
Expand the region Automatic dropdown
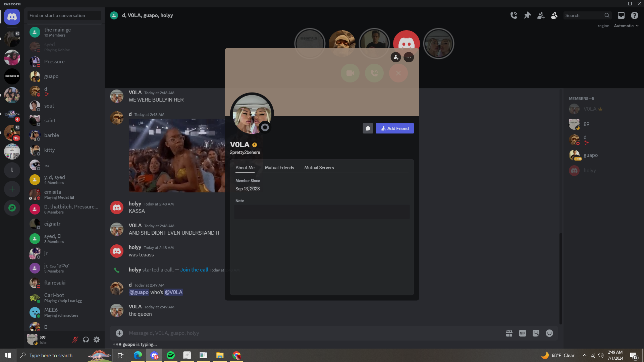pyautogui.click(x=626, y=26)
